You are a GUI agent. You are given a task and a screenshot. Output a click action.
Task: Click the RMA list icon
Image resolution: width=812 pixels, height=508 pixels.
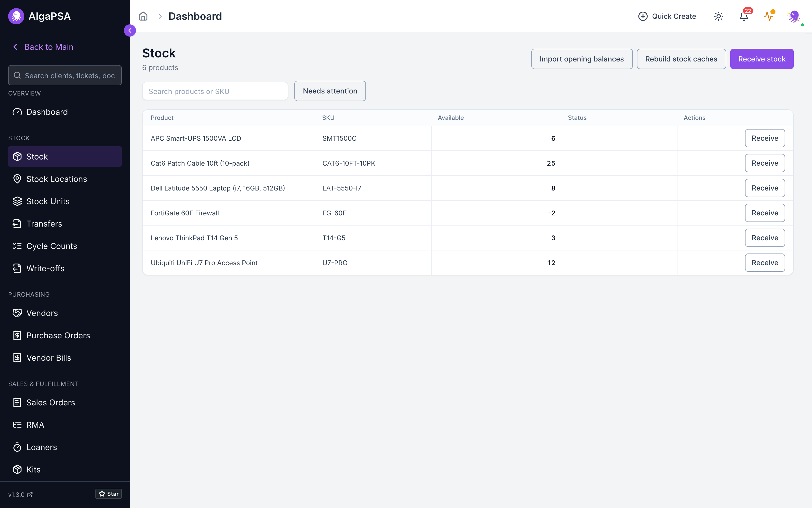point(17,425)
